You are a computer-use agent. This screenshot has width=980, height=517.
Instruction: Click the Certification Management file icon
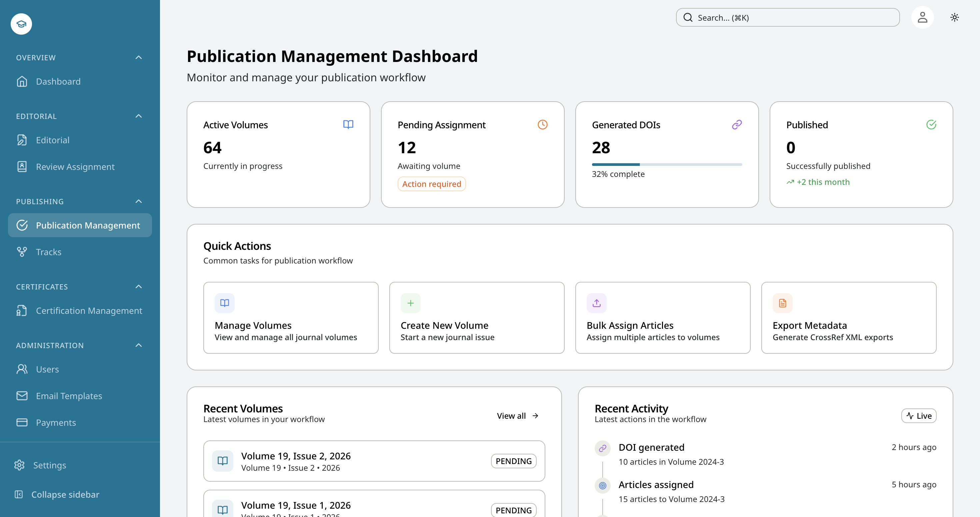point(22,310)
